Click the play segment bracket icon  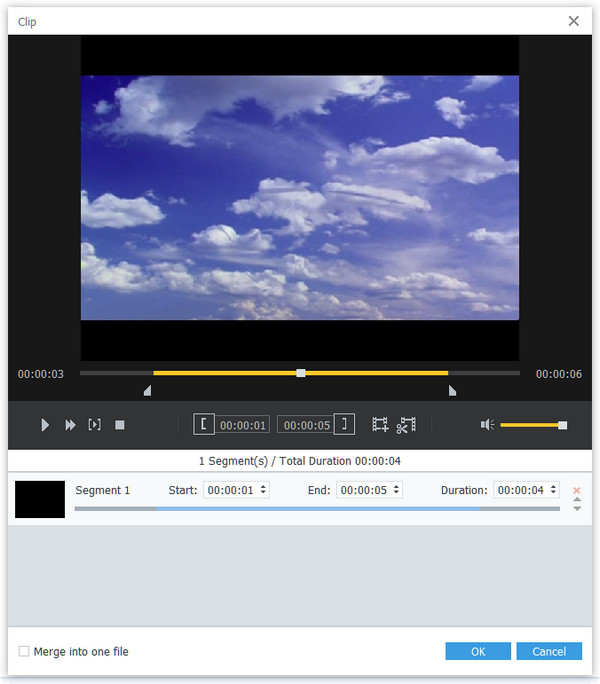click(95, 424)
